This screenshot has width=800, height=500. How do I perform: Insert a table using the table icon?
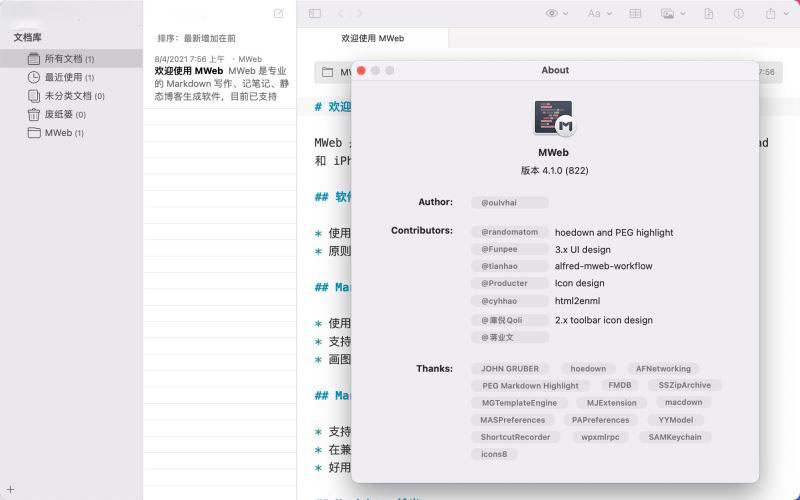pyautogui.click(x=635, y=14)
